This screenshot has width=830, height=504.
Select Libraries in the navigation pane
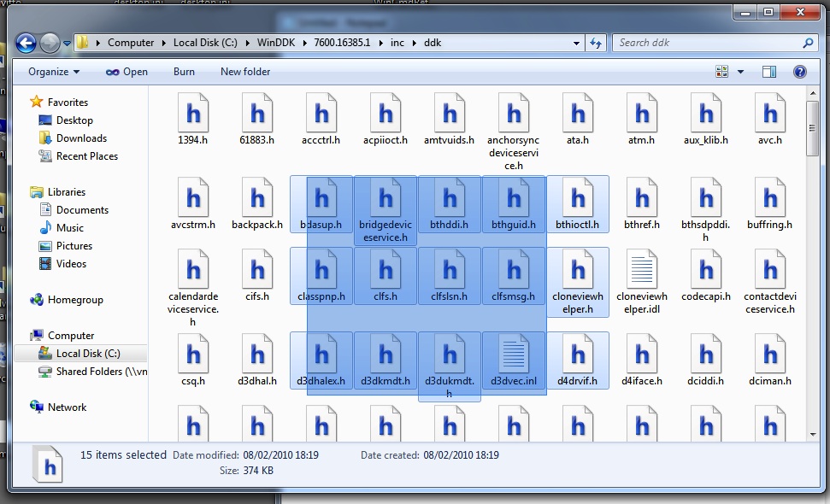(66, 192)
